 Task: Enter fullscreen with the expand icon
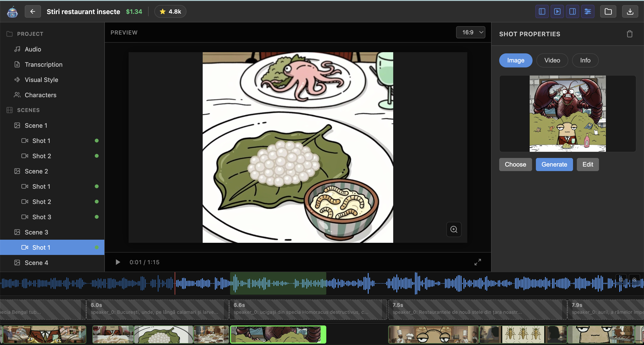[x=478, y=262]
